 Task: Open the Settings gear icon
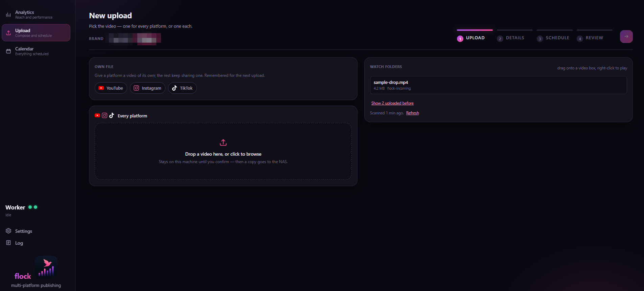pyautogui.click(x=8, y=231)
